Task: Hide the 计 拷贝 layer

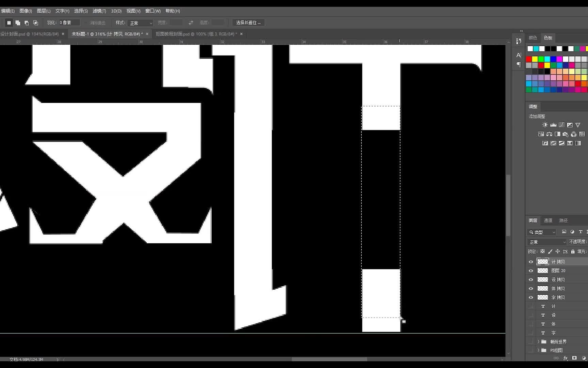Action: [x=531, y=262]
